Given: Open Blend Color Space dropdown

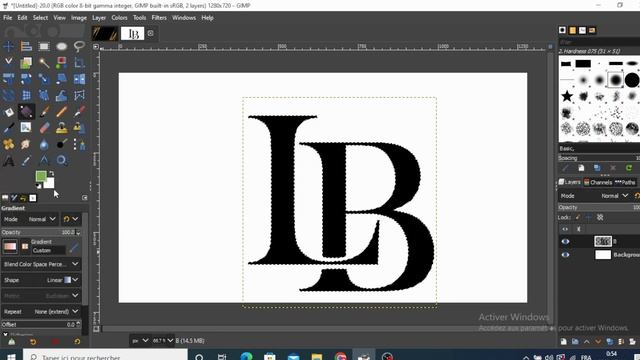Looking at the screenshot, I should pyautogui.click(x=41, y=264).
